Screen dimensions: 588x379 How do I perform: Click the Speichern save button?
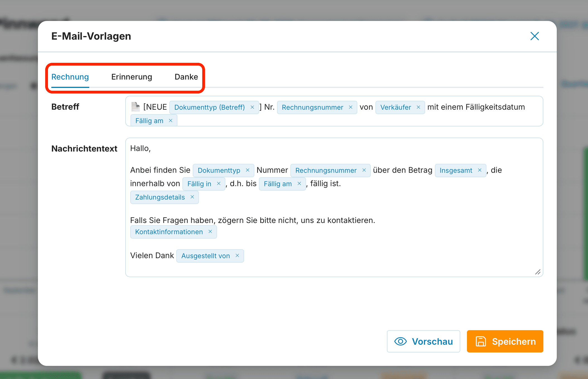pos(505,341)
